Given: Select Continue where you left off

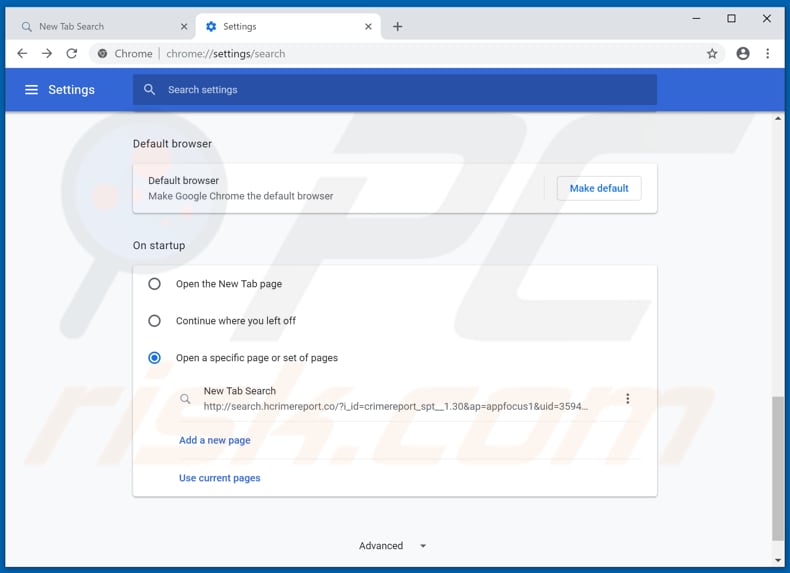Looking at the screenshot, I should pyautogui.click(x=154, y=321).
